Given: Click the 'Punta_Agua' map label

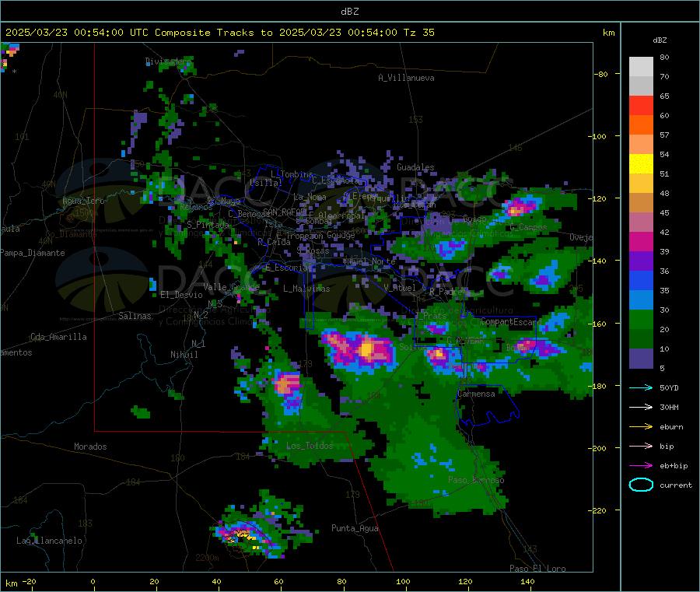Looking at the screenshot, I should pos(355,529).
